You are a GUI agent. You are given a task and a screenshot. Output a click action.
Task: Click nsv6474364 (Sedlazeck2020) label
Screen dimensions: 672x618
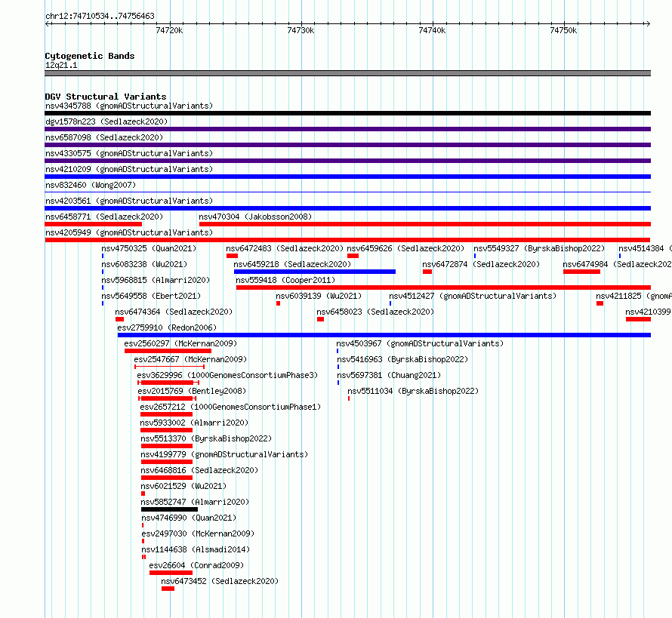(x=174, y=312)
